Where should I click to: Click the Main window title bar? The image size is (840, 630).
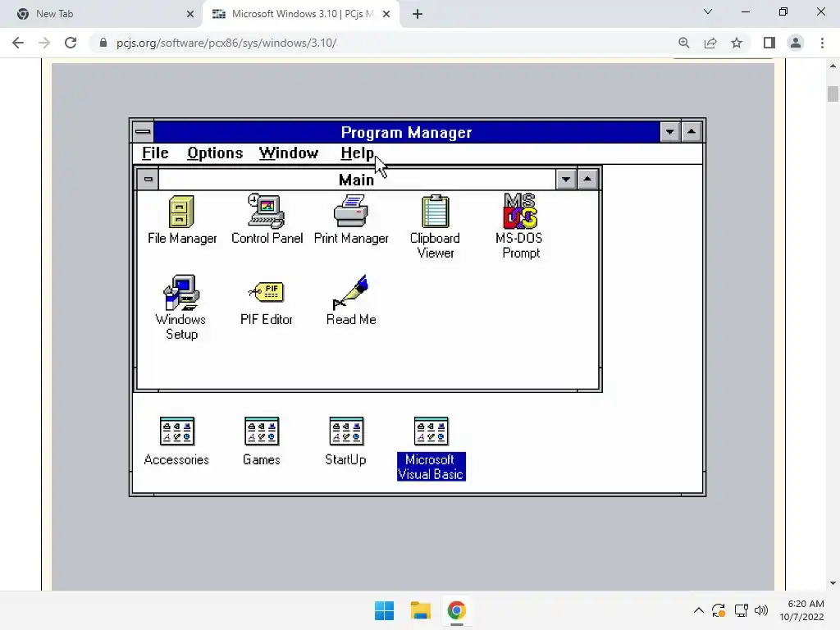[x=357, y=180]
